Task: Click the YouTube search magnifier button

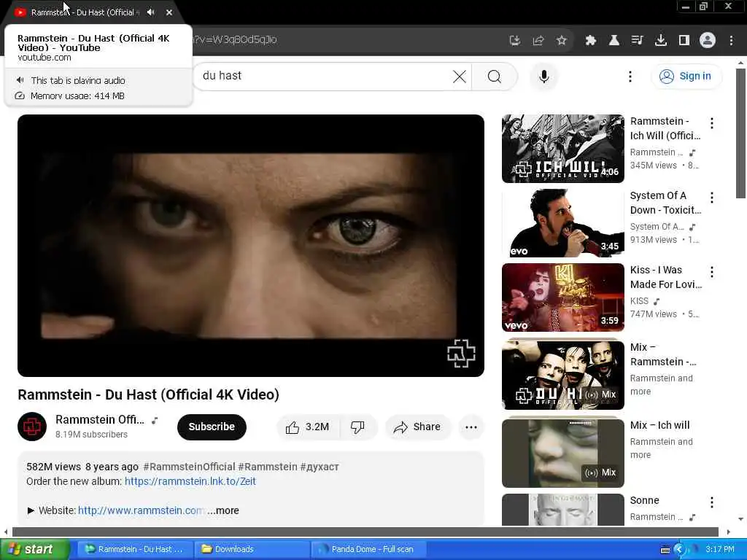Action: tap(495, 76)
